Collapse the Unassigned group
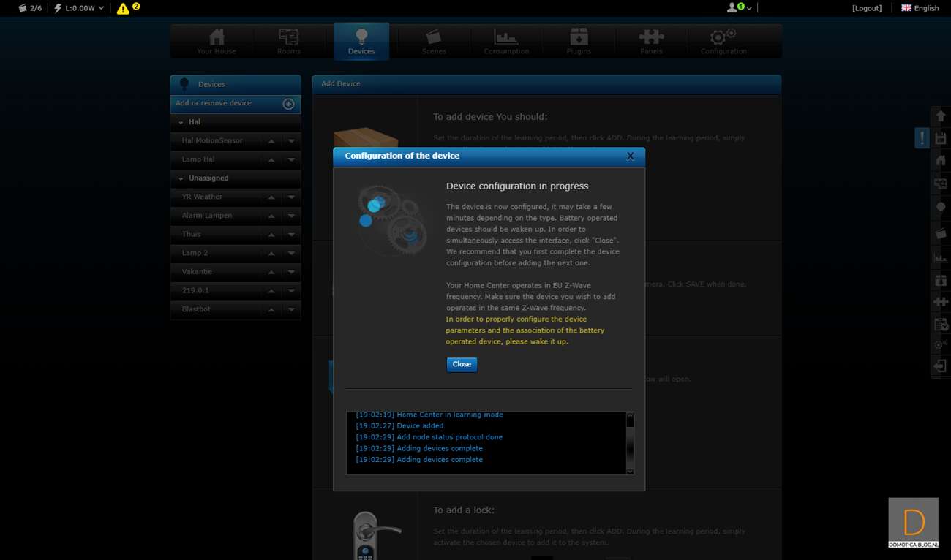 coord(181,178)
